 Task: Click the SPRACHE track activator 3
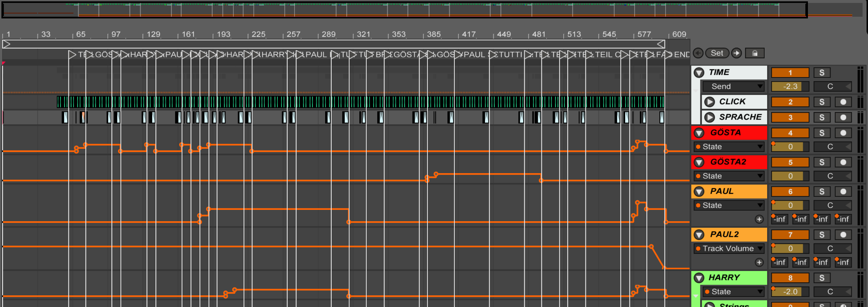pos(790,117)
